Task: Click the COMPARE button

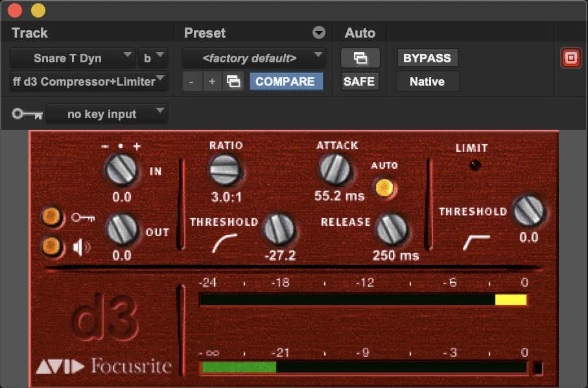Action: 286,81
